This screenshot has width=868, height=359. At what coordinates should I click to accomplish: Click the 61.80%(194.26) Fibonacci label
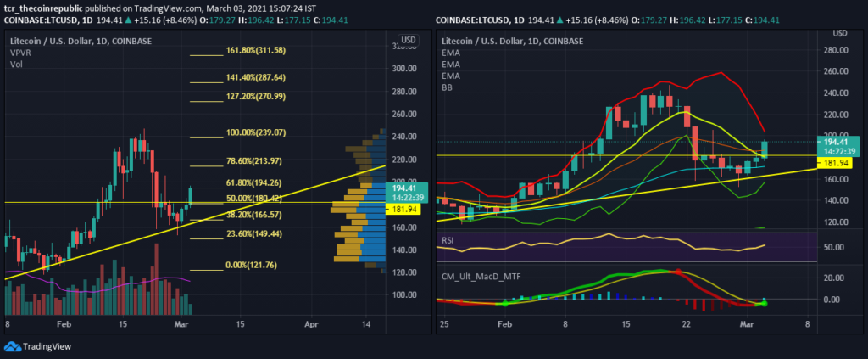(254, 182)
